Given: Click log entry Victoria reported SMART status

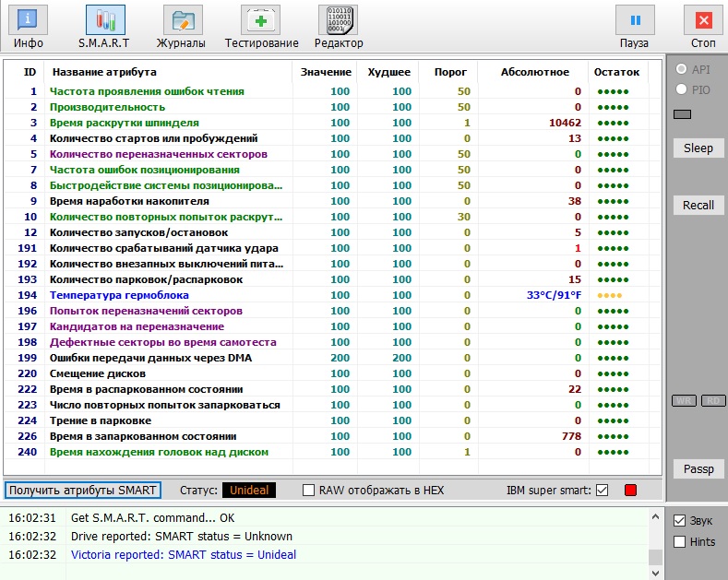Looking at the screenshot, I should pos(183,555).
